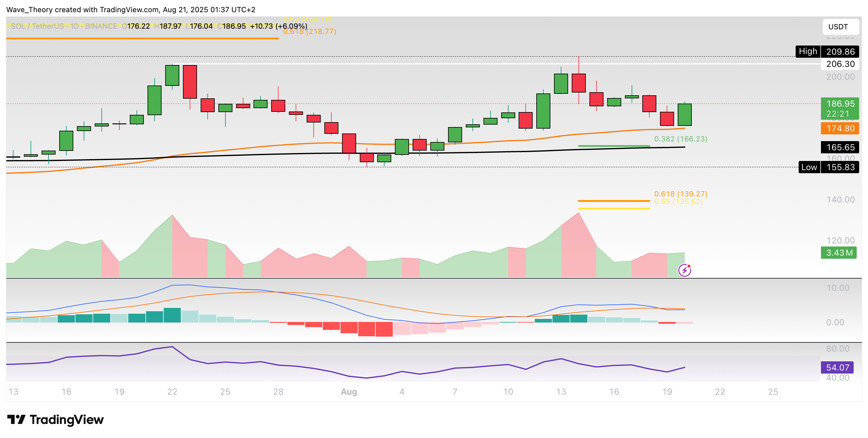Select the High 209.86 price label

point(827,52)
